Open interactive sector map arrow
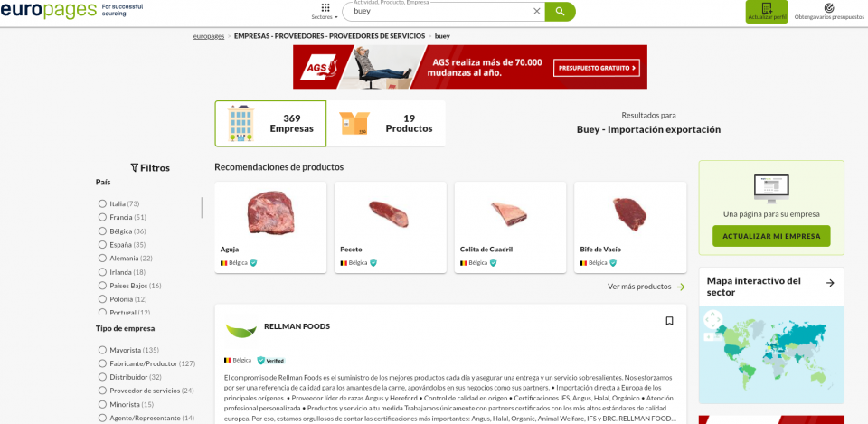 click(x=830, y=283)
